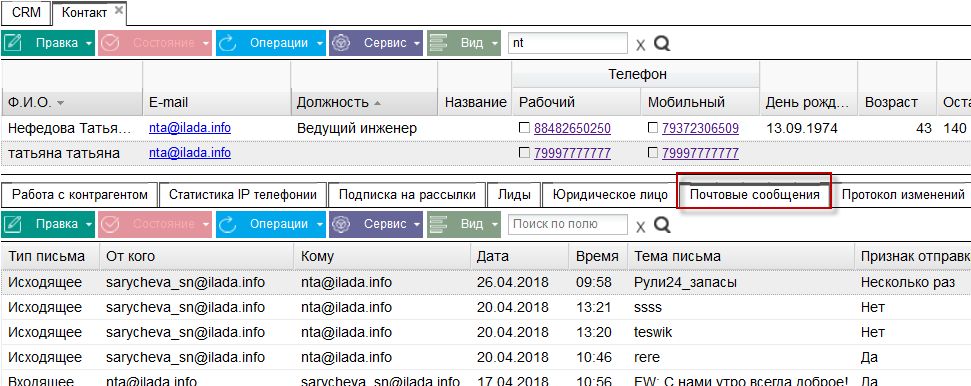
Task: Click the mobile number link 79372306509
Action: (x=700, y=128)
